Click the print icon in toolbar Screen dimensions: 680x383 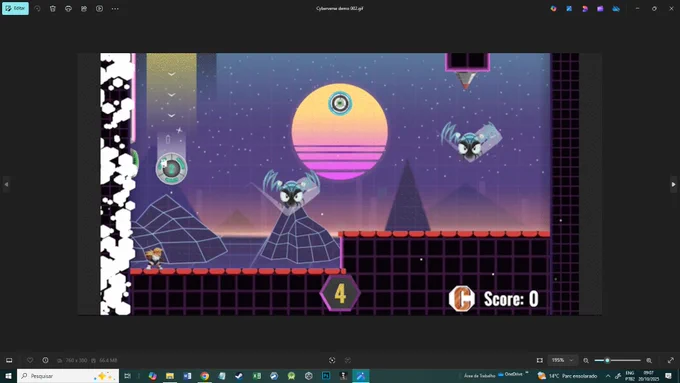(x=68, y=9)
